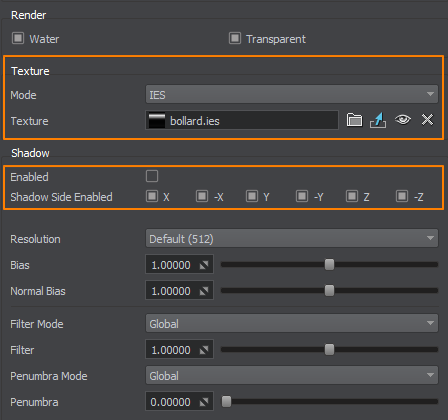
Task: Toggle the Transparent render checkbox
Action: 235,38
